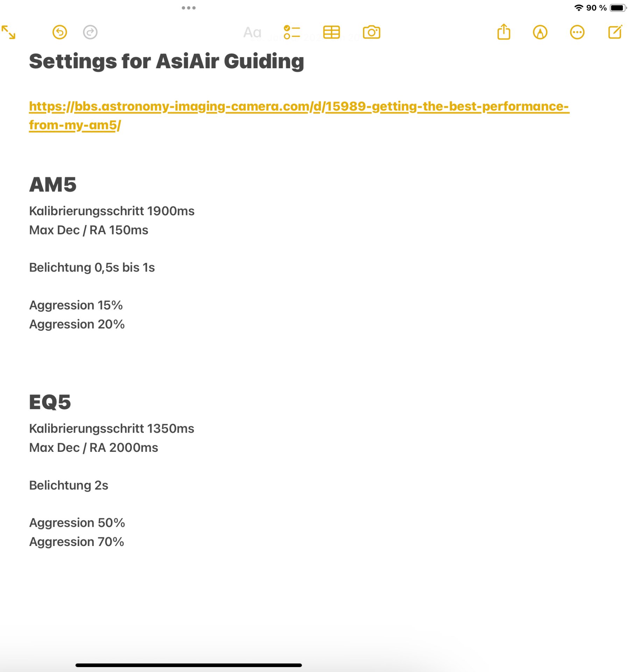Tap the redo arrow icon

(x=90, y=33)
